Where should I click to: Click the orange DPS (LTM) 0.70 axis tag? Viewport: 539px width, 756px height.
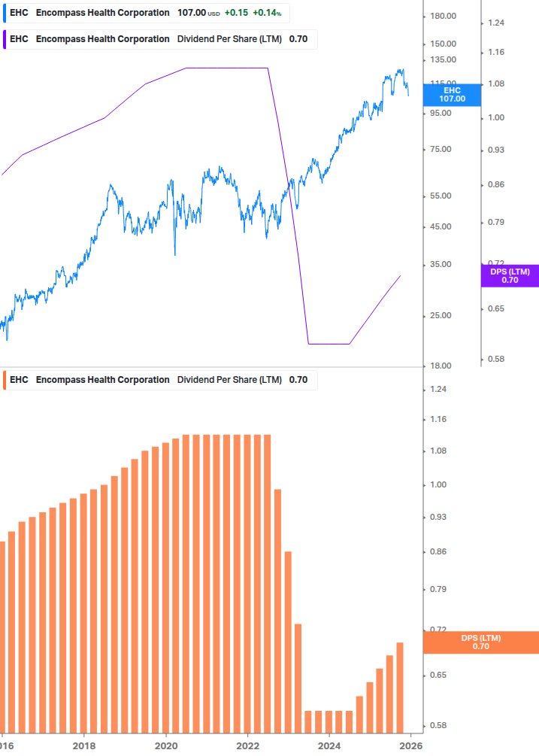480,642
